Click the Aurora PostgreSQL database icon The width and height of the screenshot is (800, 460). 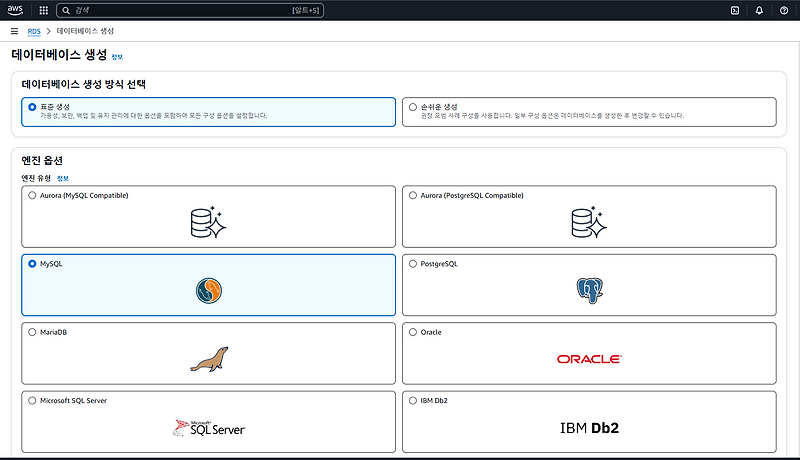click(589, 222)
